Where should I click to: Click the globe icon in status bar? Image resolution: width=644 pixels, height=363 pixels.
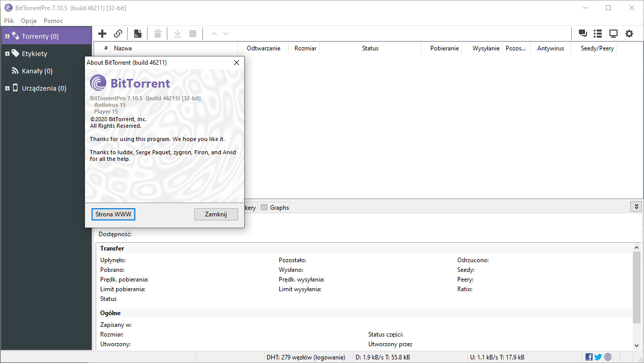pos(608,357)
